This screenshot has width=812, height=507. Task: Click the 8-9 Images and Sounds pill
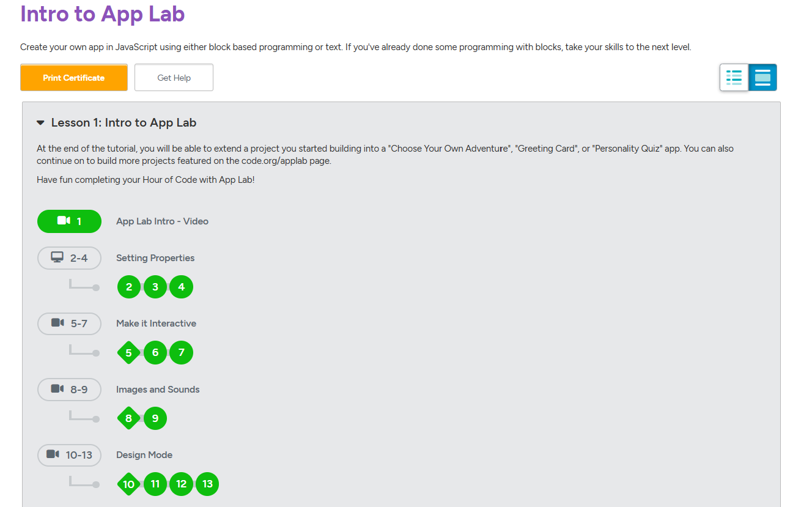(x=69, y=390)
